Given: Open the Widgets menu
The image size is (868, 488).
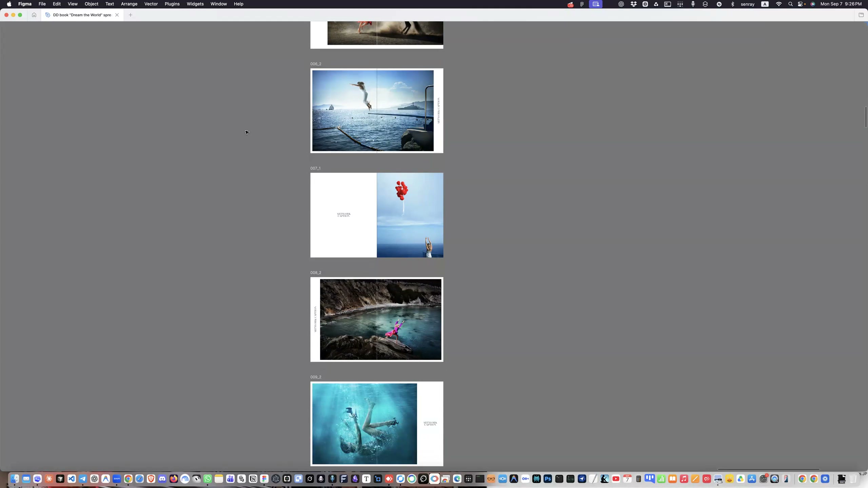Looking at the screenshot, I should [195, 4].
